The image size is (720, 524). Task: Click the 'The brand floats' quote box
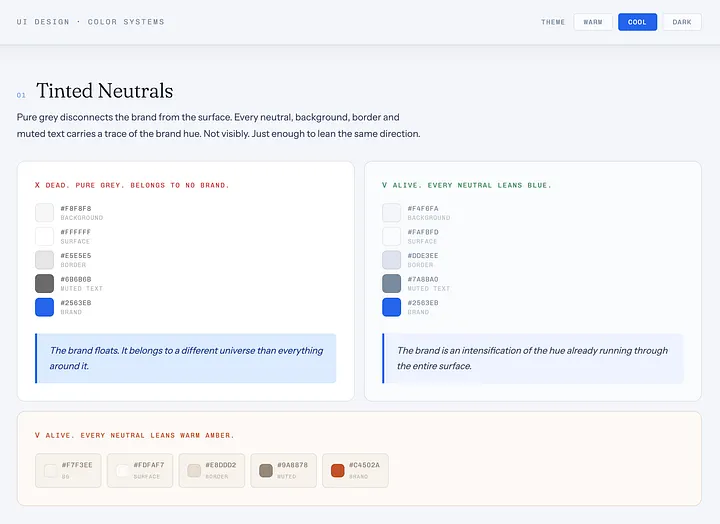pos(186,358)
